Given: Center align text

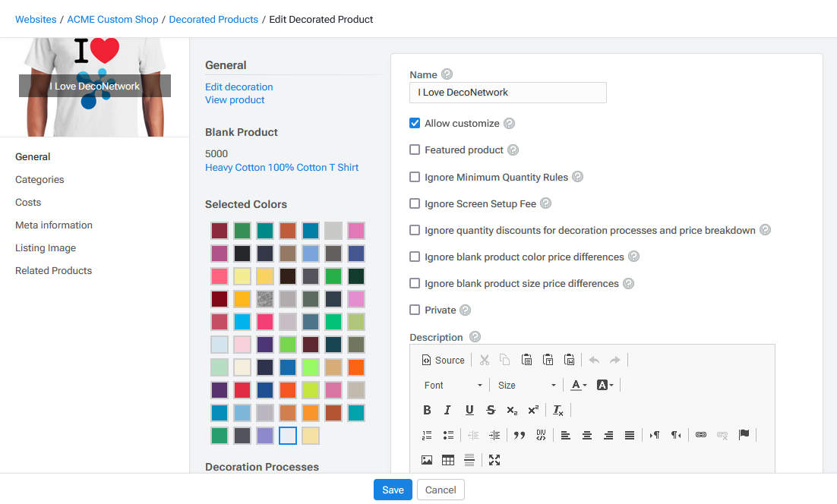Looking at the screenshot, I should point(587,435).
